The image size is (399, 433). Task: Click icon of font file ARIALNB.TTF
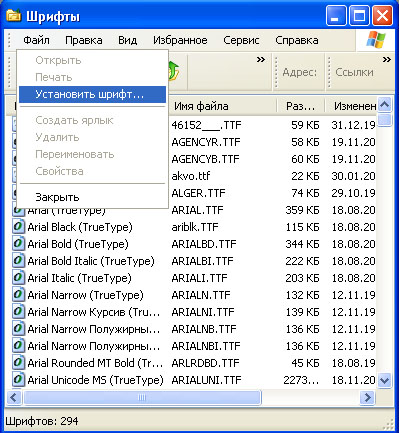click(x=18, y=329)
